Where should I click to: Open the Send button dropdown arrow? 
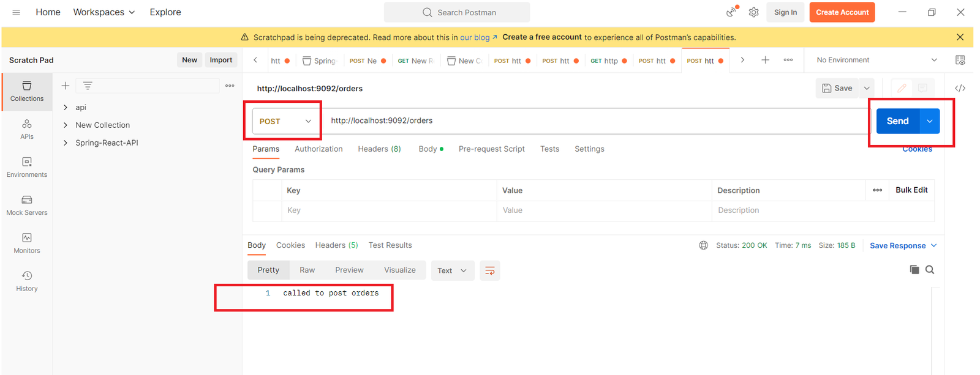pyautogui.click(x=930, y=121)
